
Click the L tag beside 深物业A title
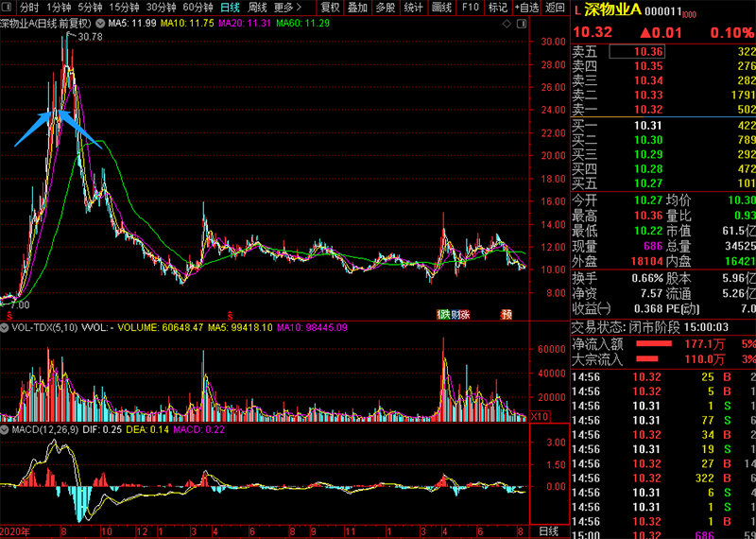(x=576, y=11)
